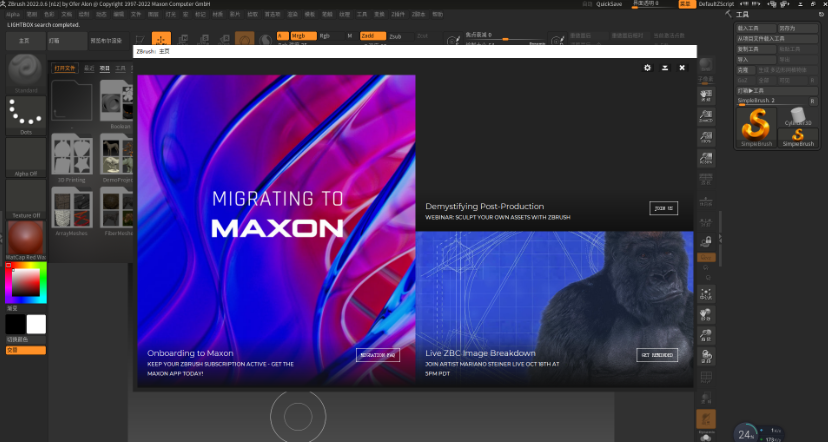
Task: Click the MIGRATION FAQ button
Action: pos(377,354)
